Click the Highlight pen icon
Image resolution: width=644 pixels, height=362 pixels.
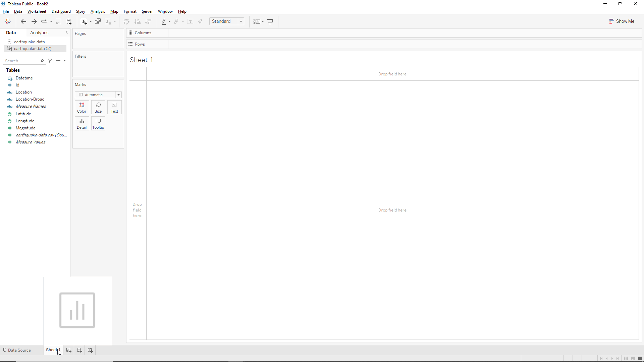pos(164,21)
